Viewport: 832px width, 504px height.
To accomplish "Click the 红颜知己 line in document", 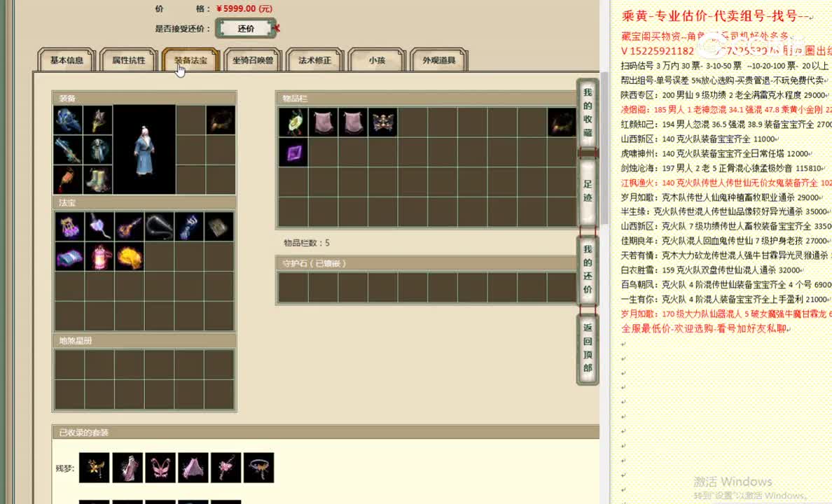I will click(x=726, y=124).
